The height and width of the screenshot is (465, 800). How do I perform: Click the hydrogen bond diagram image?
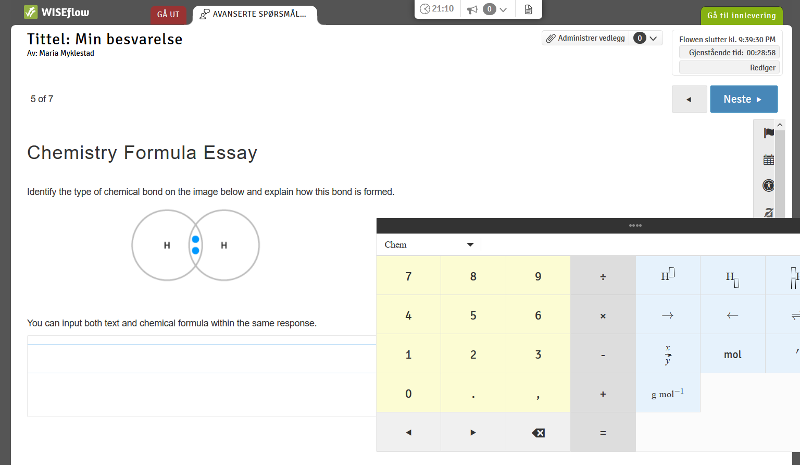(195, 245)
